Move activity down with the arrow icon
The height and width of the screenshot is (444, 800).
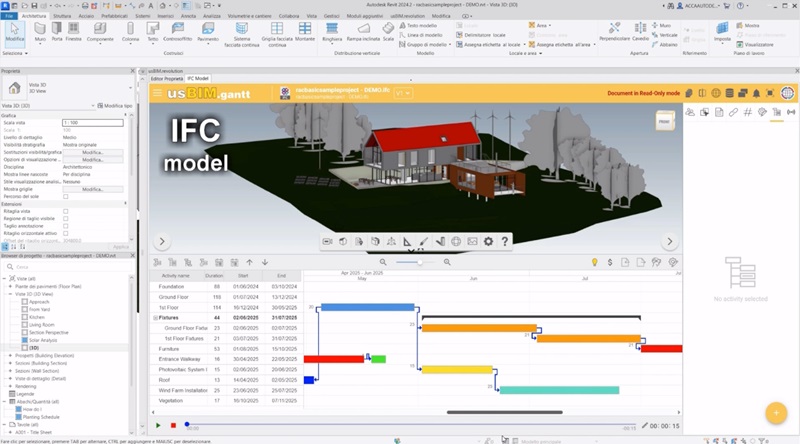tap(265, 262)
